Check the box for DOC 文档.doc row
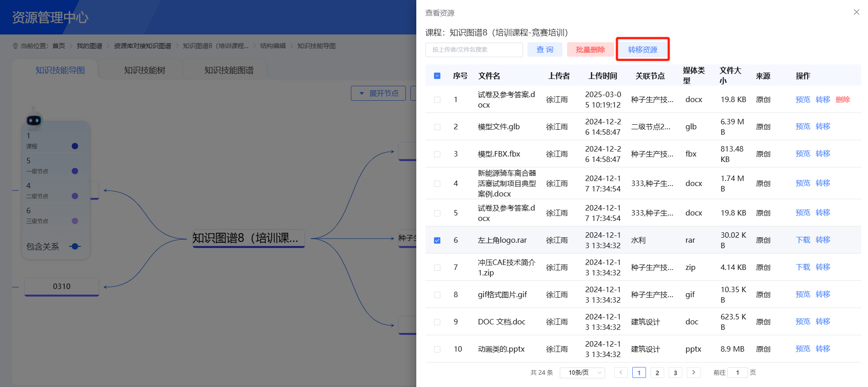 437,322
